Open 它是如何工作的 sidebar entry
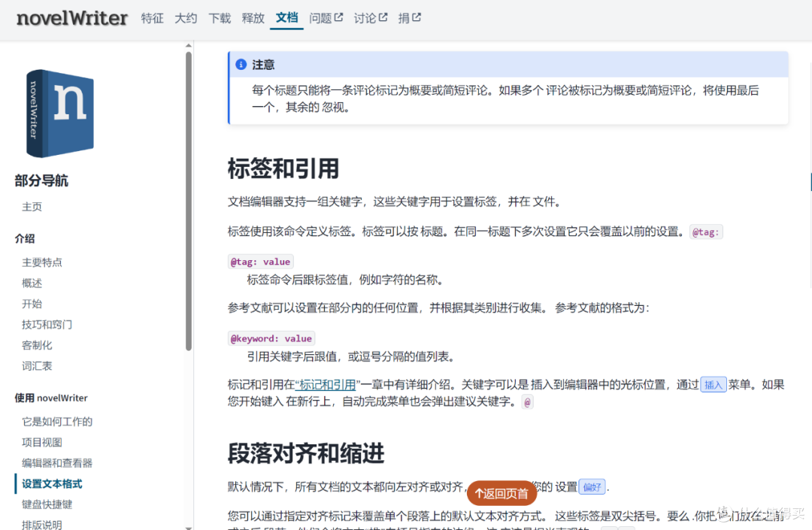The image size is (812, 530). [57, 422]
